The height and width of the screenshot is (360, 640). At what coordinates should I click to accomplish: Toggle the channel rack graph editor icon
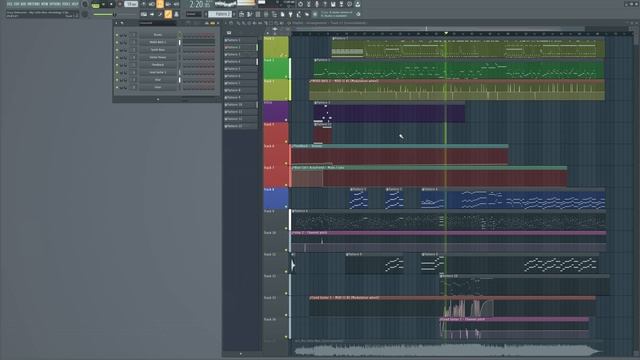pyautogui.click(x=207, y=23)
